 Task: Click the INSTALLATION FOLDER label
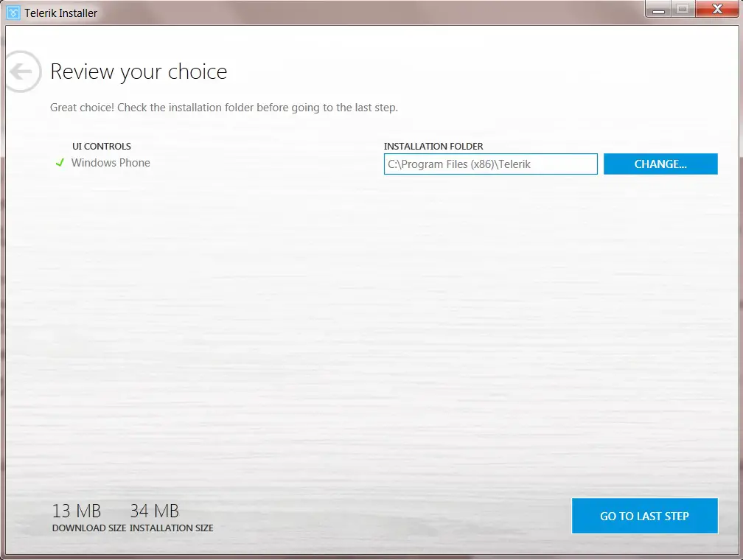pyautogui.click(x=433, y=147)
